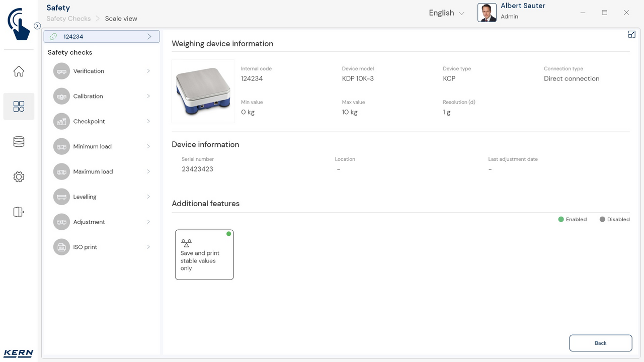
Task: Click the expand panel icon at top right
Action: [x=631, y=34]
